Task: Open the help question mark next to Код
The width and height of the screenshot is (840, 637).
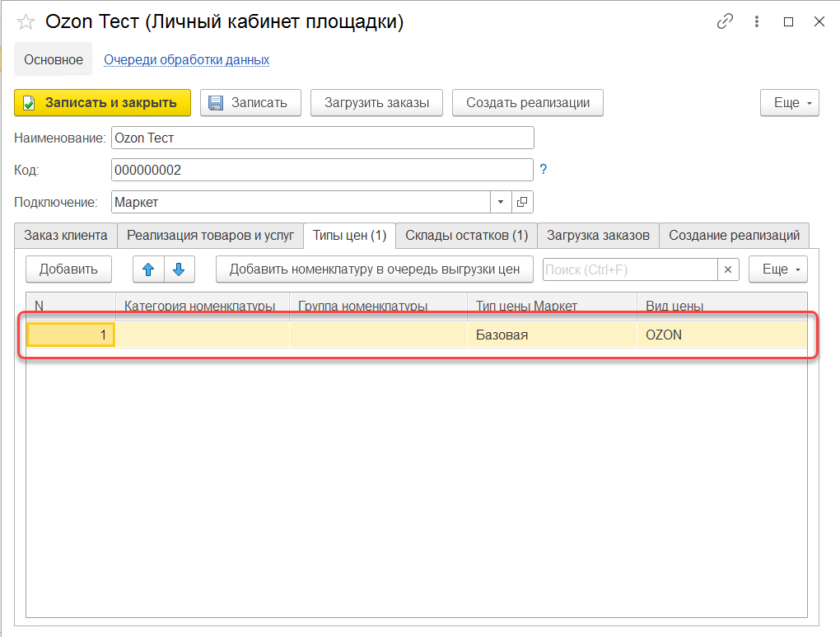Action: click(544, 170)
